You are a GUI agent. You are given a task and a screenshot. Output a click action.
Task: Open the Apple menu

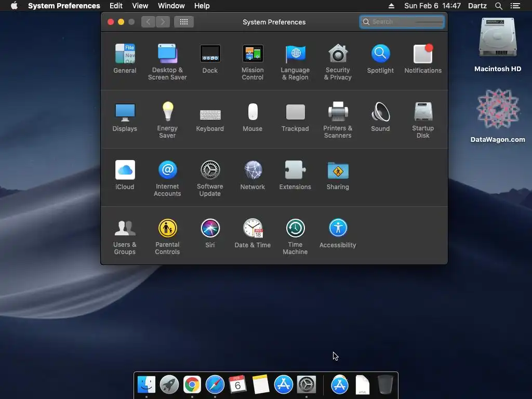14,6
